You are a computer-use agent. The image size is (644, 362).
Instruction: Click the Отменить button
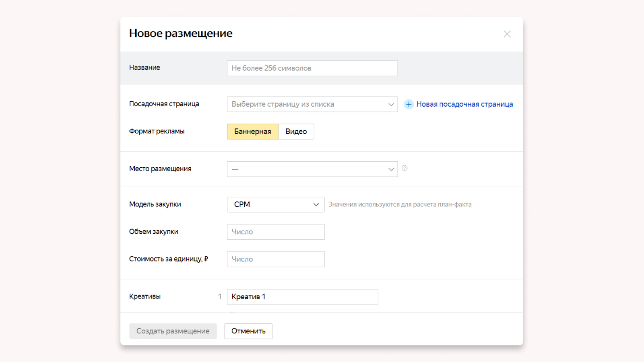click(x=248, y=331)
